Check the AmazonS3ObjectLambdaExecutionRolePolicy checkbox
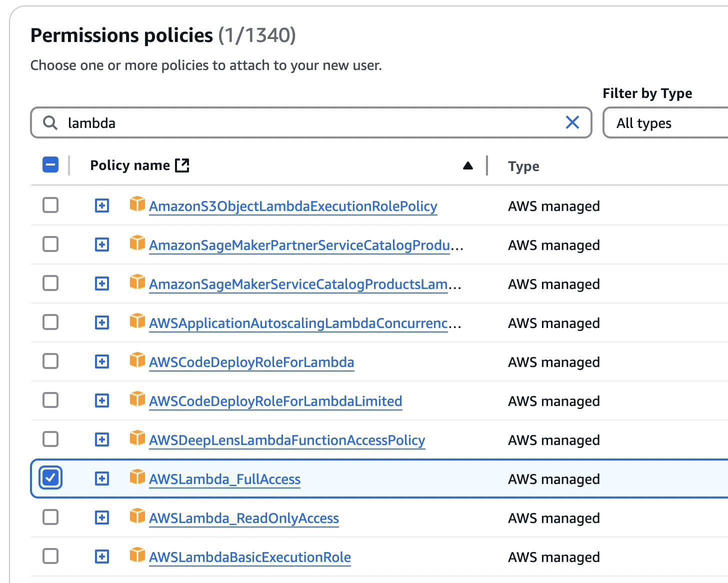The image size is (728, 583). (50, 205)
